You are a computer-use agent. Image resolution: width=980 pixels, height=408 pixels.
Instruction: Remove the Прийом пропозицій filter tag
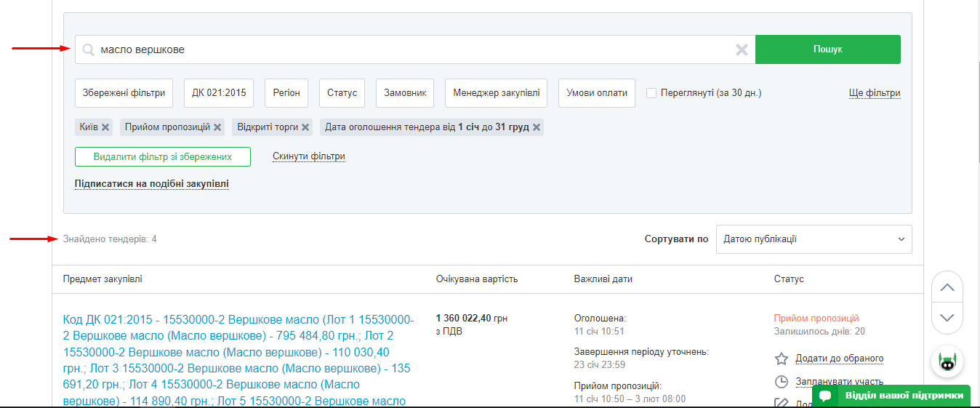pos(217,127)
